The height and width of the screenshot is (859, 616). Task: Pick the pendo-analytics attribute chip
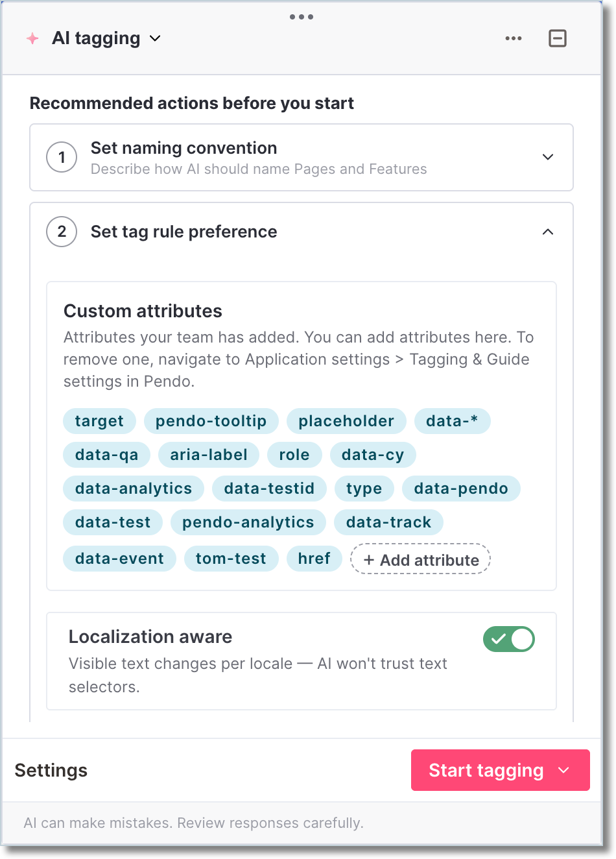(248, 522)
